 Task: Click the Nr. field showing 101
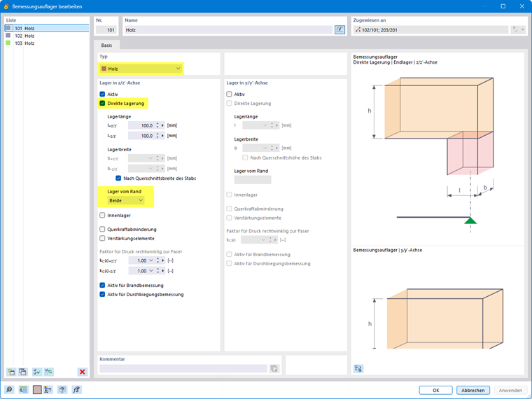click(106, 30)
